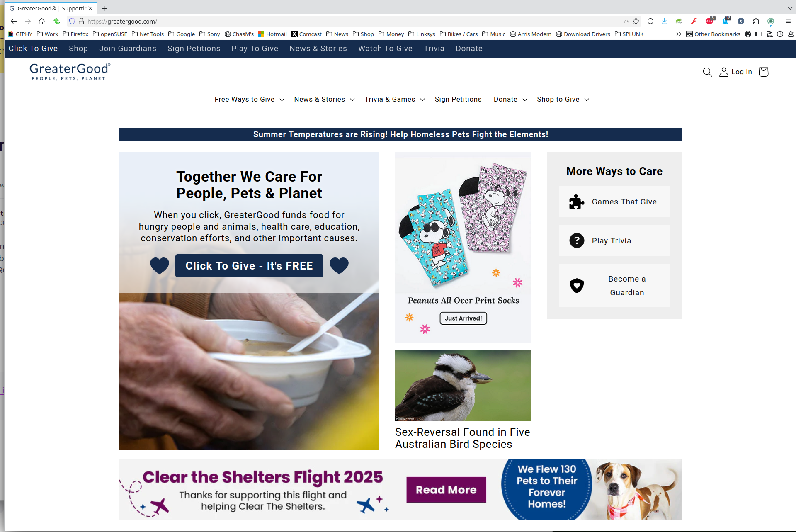Viewport: 796px width, 532px height.
Task: Bookmark this page with the star icon
Action: pyautogui.click(x=636, y=22)
